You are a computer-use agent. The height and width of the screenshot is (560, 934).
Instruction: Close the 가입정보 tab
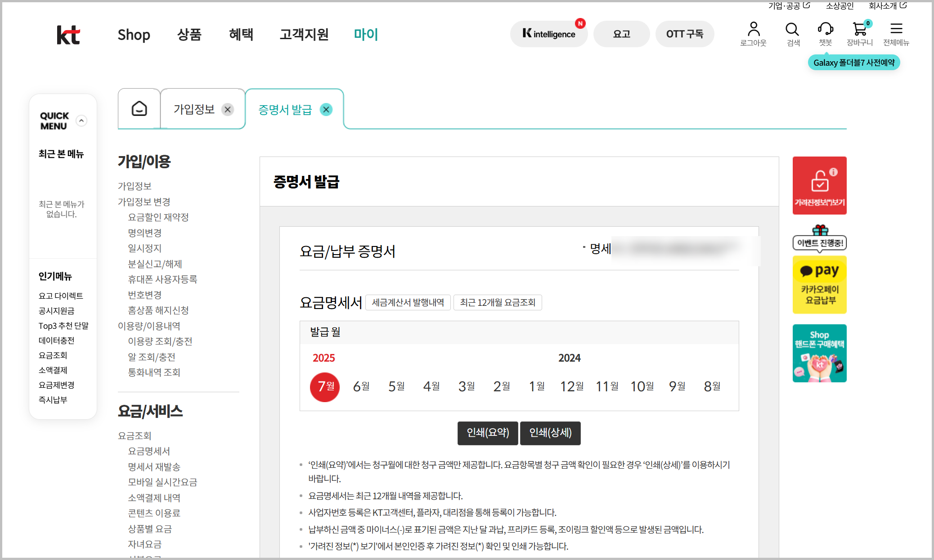[x=228, y=109]
